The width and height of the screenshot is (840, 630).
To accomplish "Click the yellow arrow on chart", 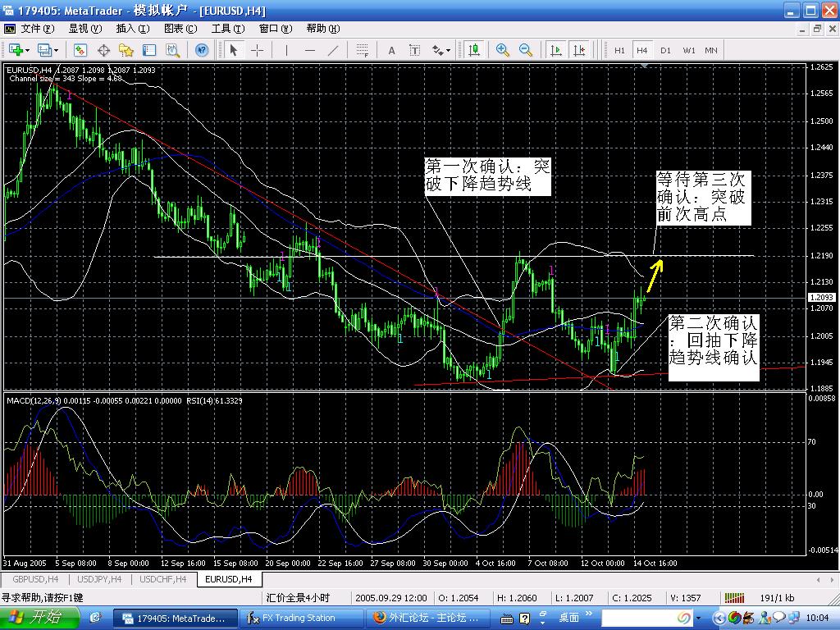I will pyautogui.click(x=654, y=276).
